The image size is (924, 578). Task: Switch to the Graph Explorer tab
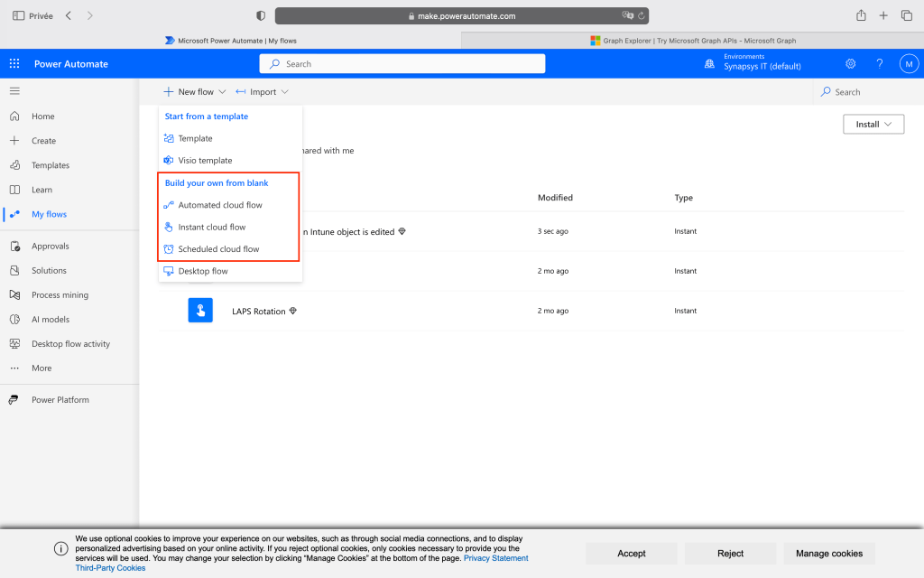pos(692,41)
